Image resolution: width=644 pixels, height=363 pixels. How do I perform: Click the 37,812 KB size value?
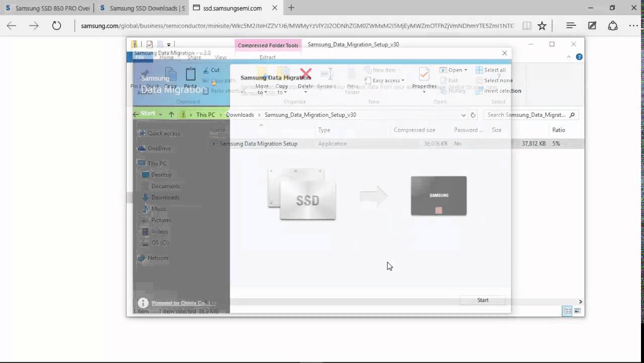pyautogui.click(x=534, y=144)
